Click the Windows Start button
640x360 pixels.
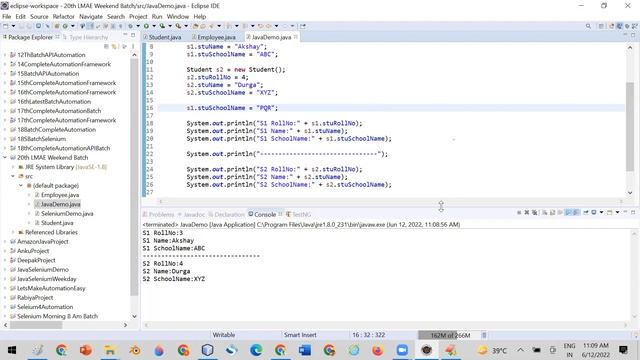click(x=12, y=350)
